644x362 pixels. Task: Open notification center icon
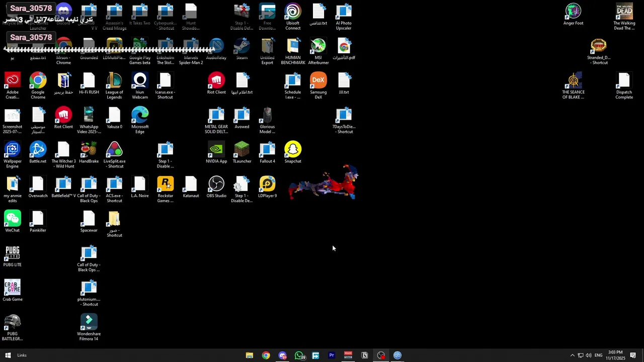(633, 355)
